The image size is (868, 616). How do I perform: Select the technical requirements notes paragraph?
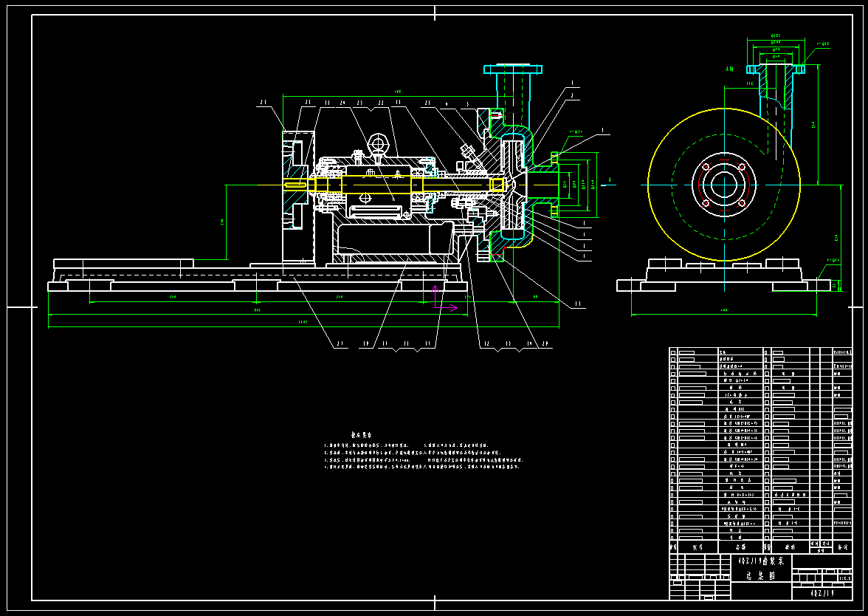(422, 456)
